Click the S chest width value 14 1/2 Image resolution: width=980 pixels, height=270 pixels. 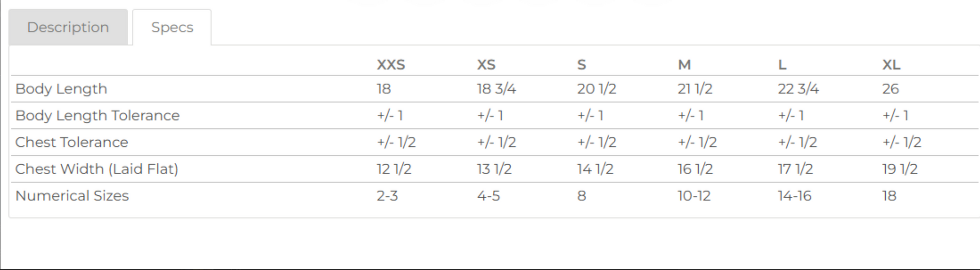click(595, 169)
